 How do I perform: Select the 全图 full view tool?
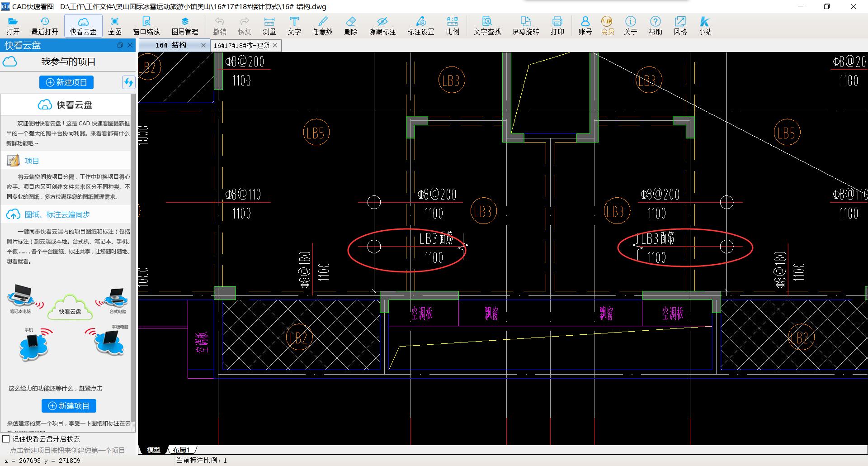coord(115,26)
